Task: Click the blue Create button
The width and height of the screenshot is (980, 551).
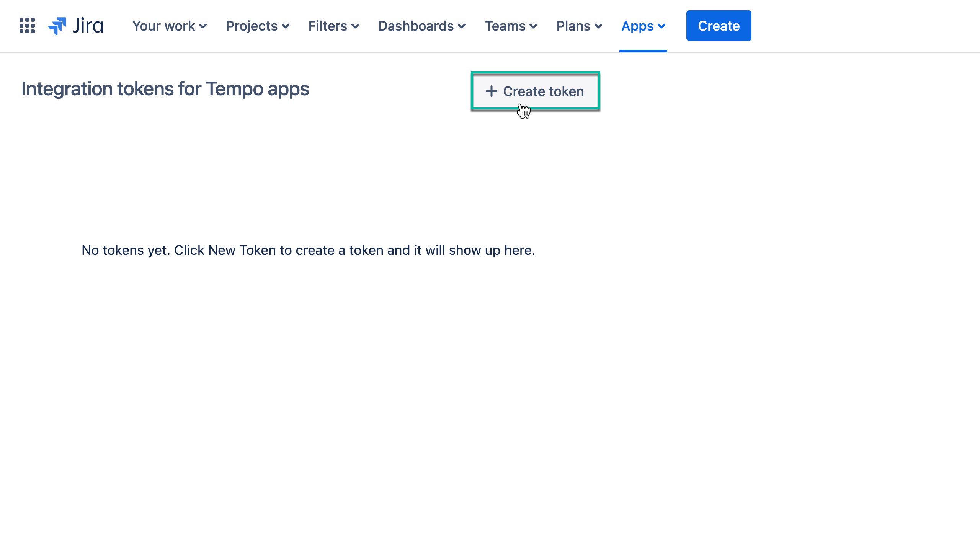Action: (718, 26)
